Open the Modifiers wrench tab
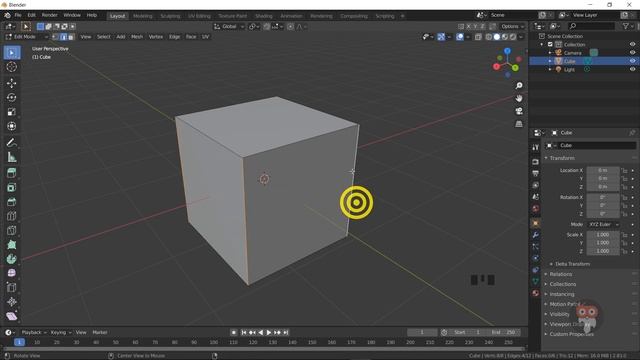 click(x=536, y=235)
